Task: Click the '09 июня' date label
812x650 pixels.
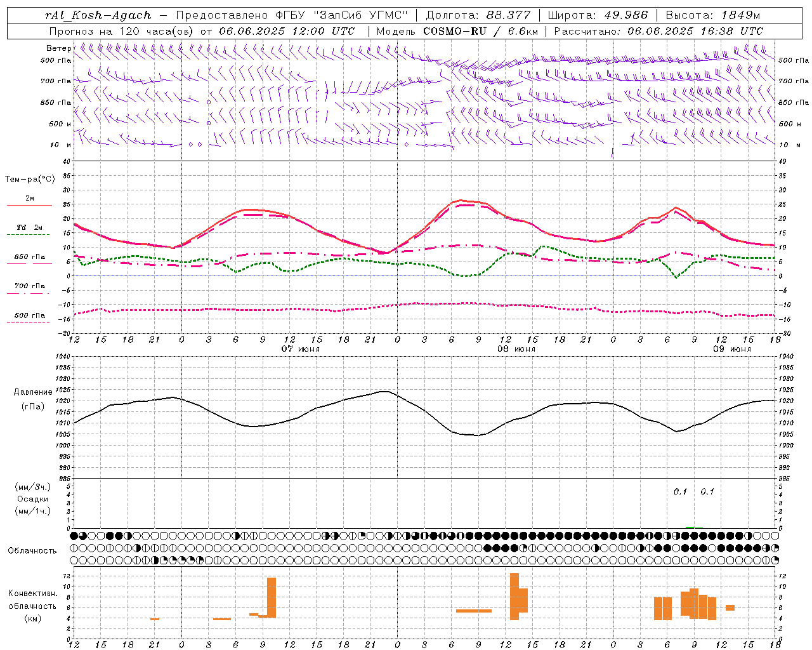Action: pos(732,349)
